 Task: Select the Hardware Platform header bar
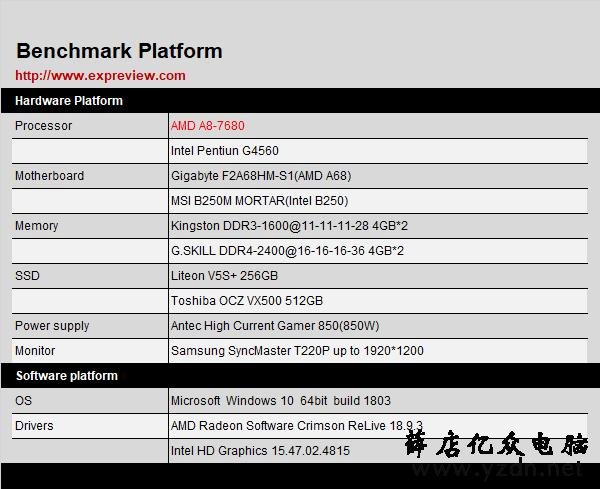click(300, 101)
